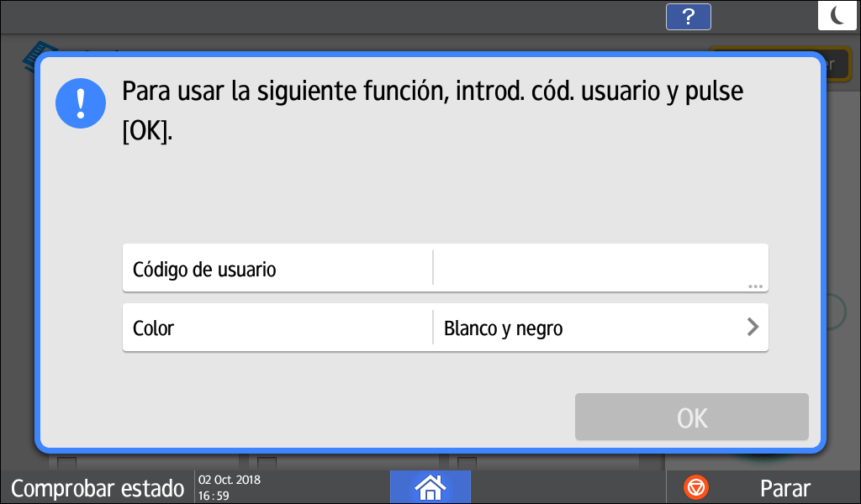Click the blue exclamation alert icon

pos(81,102)
